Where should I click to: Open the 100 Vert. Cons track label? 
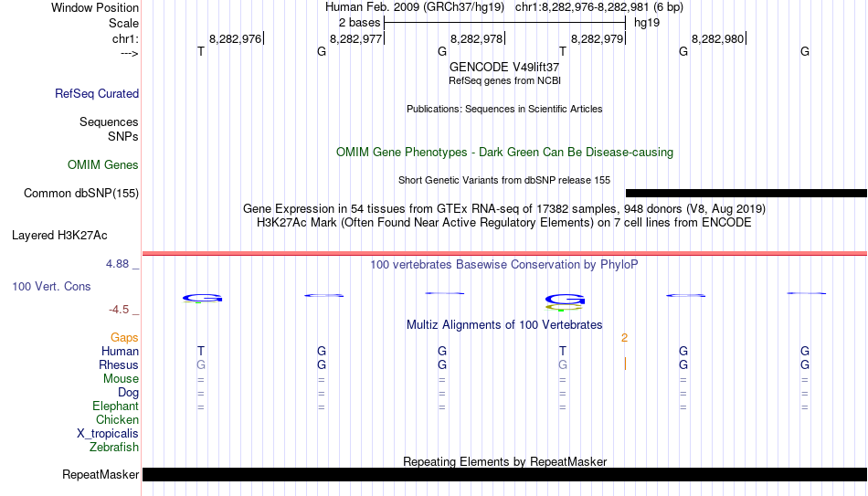tap(51, 286)
